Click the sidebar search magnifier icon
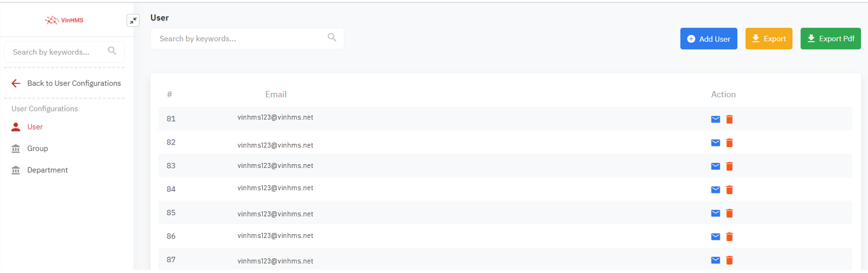This screenshot has width=868, height=273. point(113,51)
